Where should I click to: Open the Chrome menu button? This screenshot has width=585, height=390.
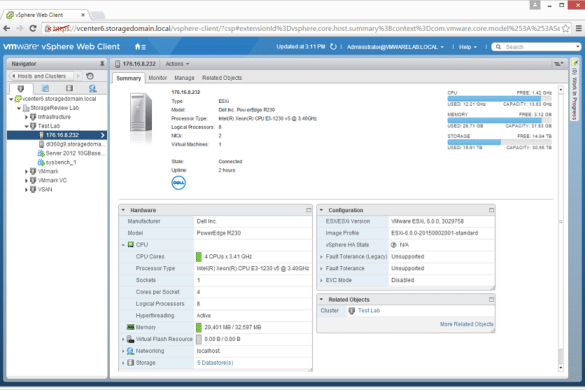tap(578, 28)
